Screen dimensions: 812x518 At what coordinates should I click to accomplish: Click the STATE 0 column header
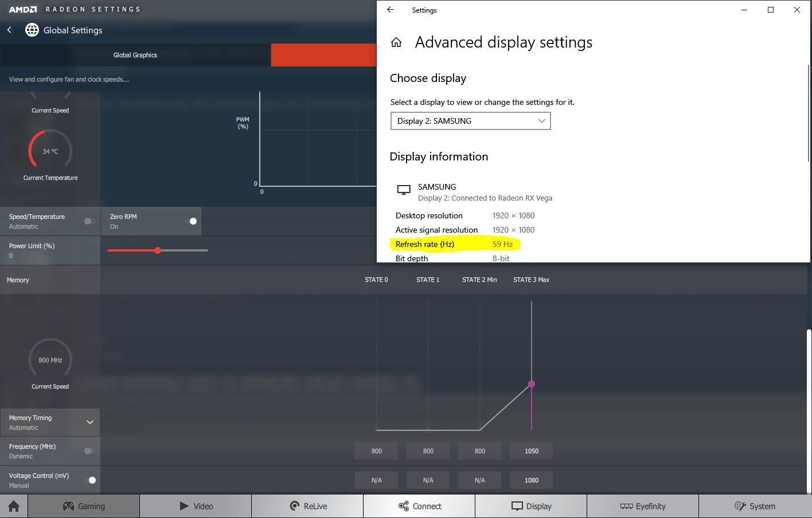click(x=376, y=280)
